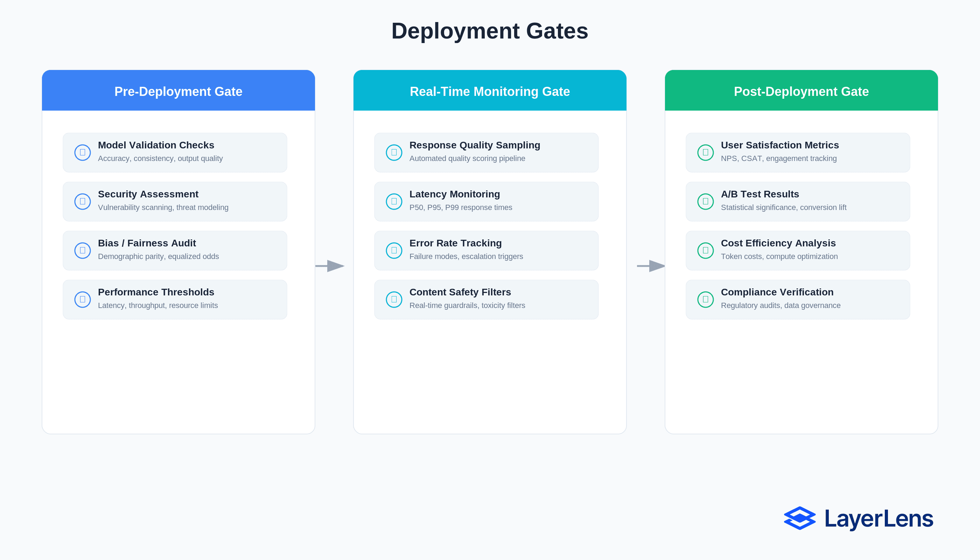Click the Compliance Verification circle icon
The image size is (980, 560).
(x=705, y=300)
